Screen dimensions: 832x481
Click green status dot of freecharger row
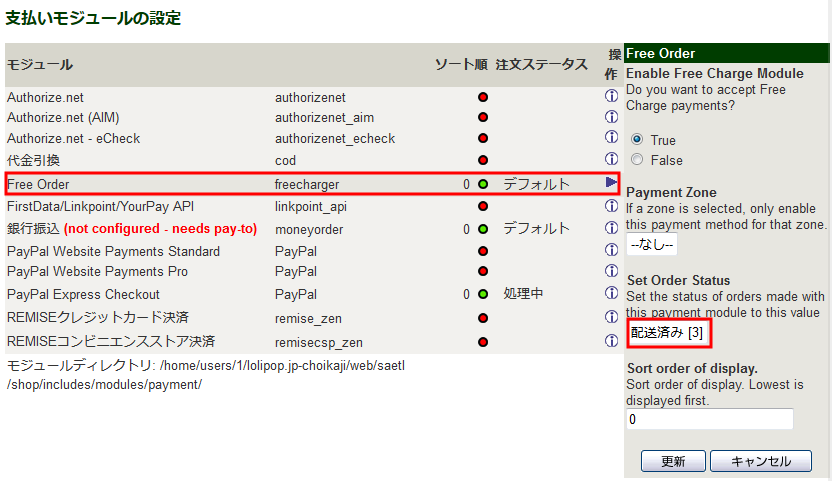[x=483, y=184]
